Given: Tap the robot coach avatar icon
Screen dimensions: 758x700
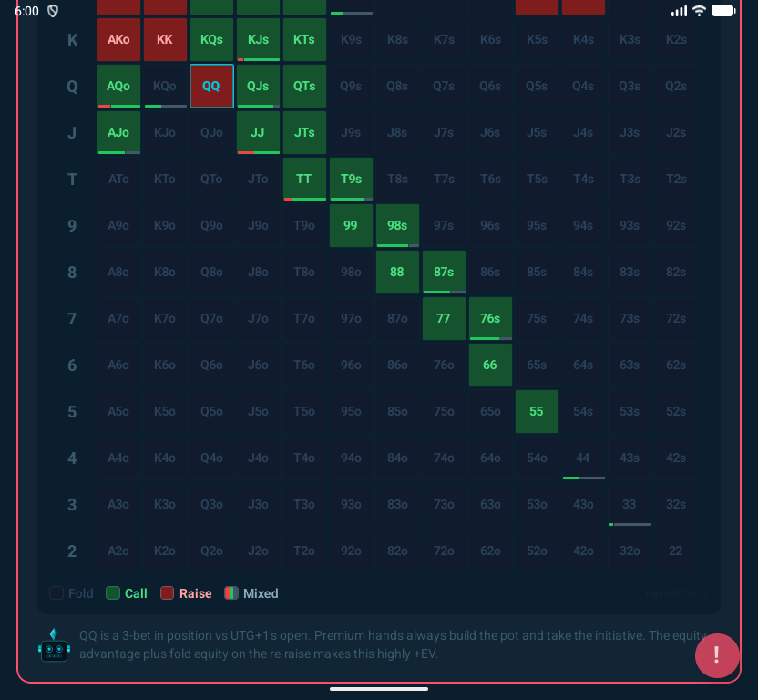Looking at the screenshot, I should 54,645.
